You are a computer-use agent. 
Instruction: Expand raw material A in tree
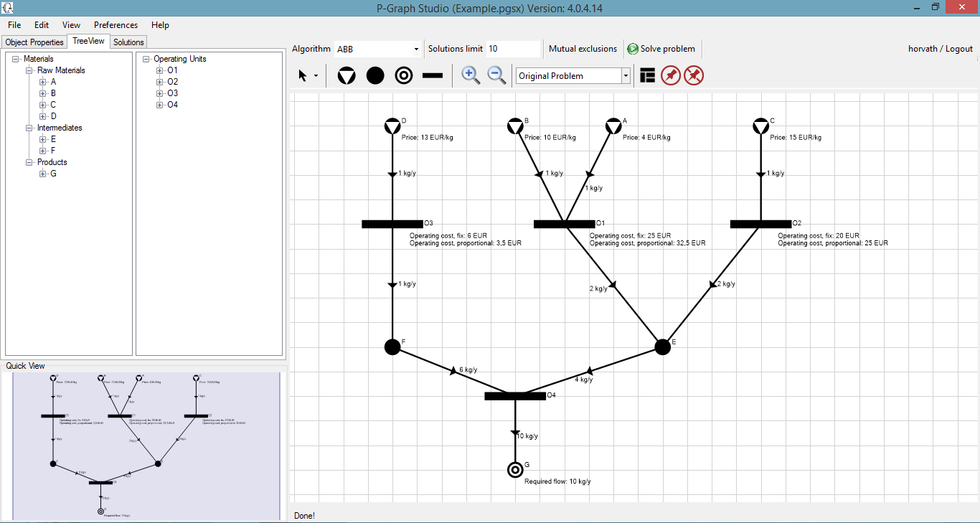(x=43, y=82)
